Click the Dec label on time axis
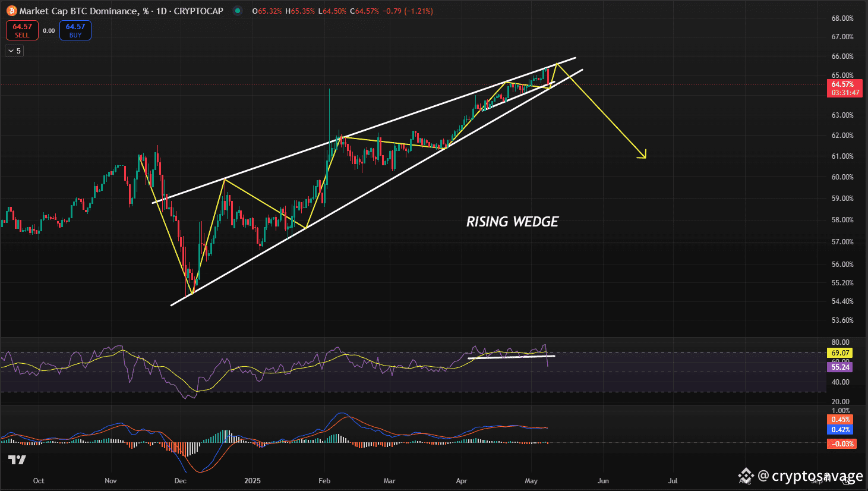Viewport: 868px width, 491px height. click(181, 481)
